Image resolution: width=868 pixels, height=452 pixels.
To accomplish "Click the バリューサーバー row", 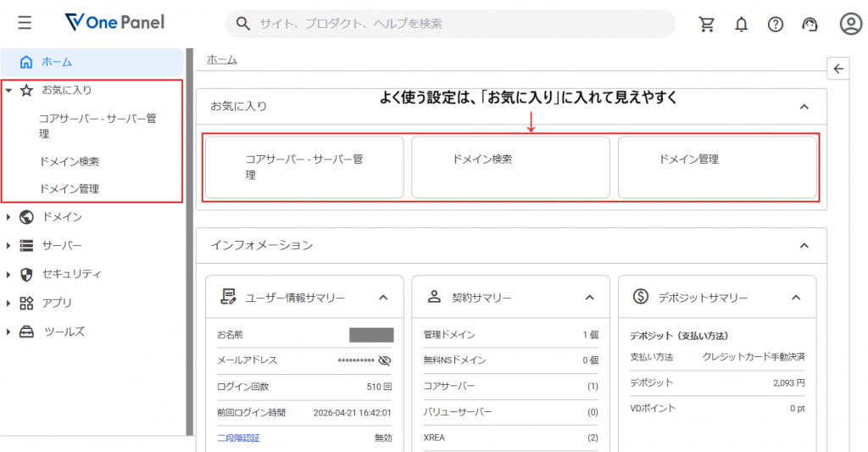I will 510,412.
